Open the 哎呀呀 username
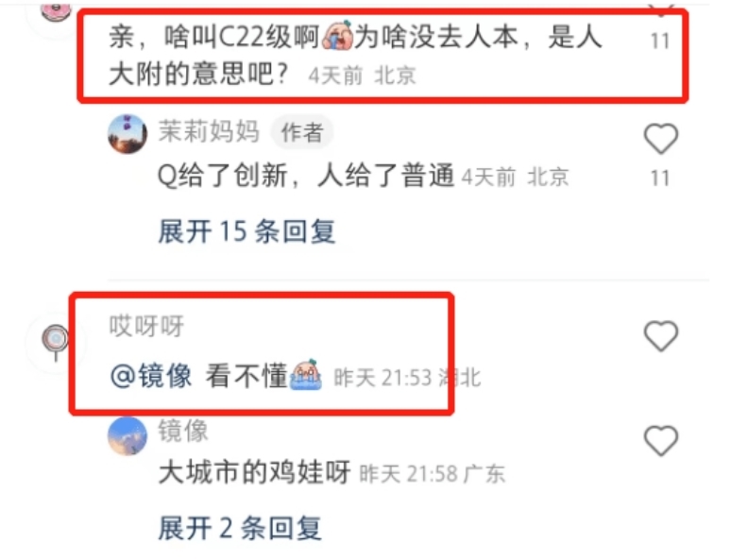Viewport: 748px width, 560px height. 147,326
